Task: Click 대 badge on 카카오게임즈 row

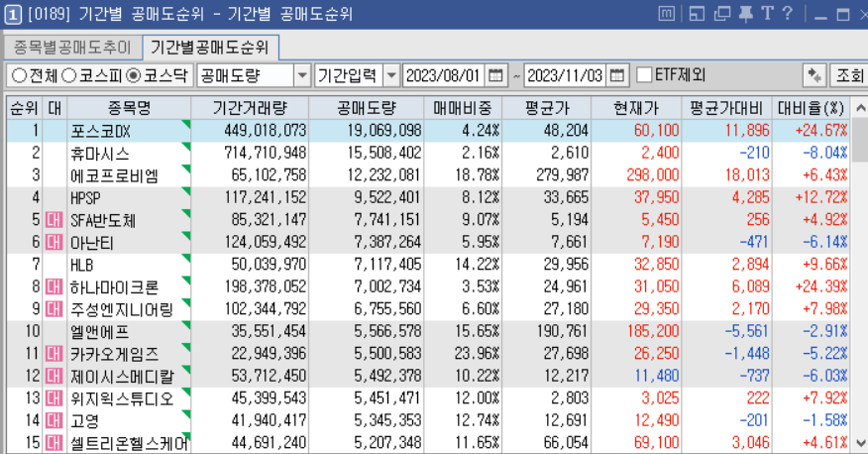Action: point(54,353)
